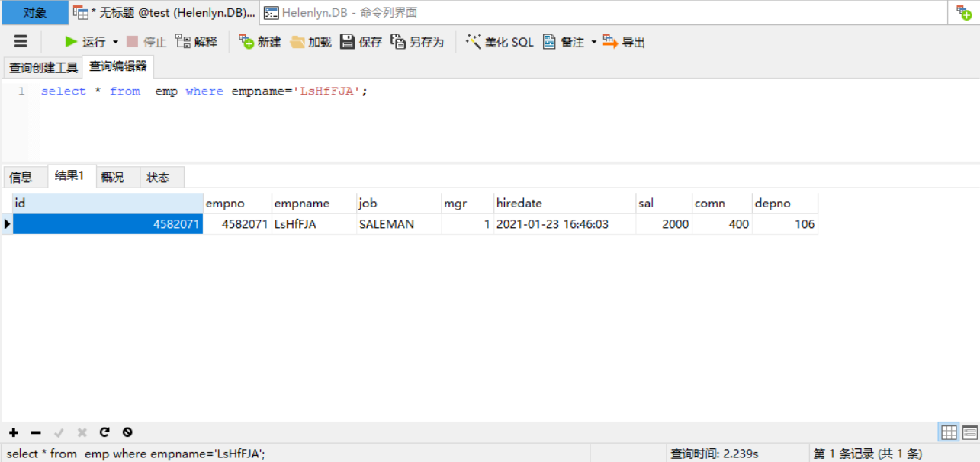Delete record with minus icon
The width and height of the screenshot is (980, 462).
click(x=36, y=432)
